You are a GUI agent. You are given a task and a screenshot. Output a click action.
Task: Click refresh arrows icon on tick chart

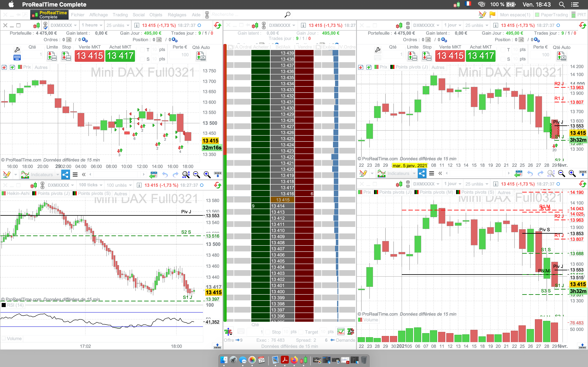(x=217, y=185)
